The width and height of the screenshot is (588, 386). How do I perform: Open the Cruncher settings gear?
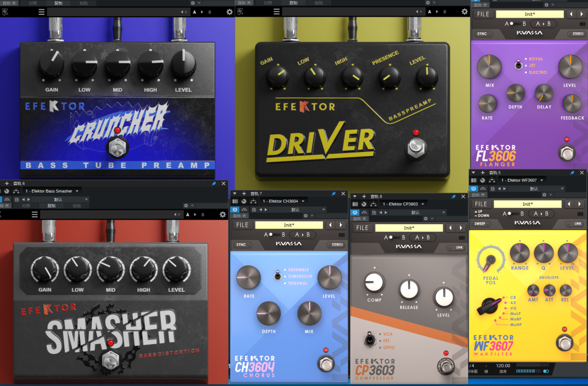(230, 12)
